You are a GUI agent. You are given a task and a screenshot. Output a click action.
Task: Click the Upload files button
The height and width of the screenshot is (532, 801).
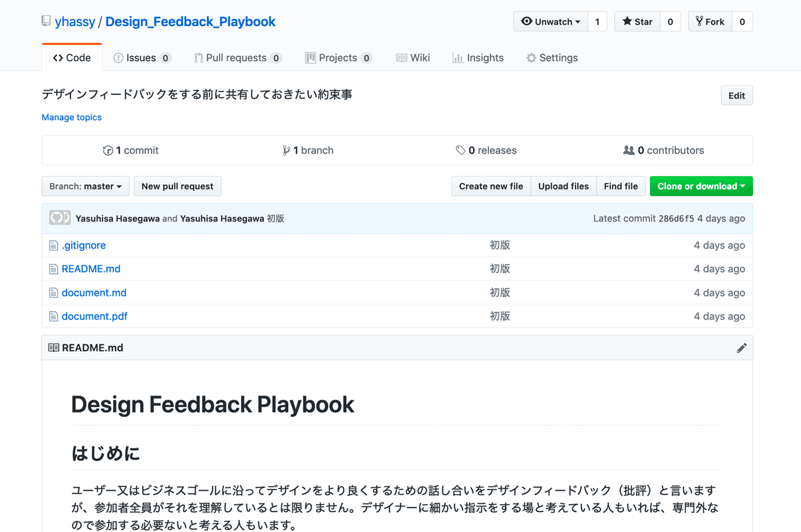[563, 186]
